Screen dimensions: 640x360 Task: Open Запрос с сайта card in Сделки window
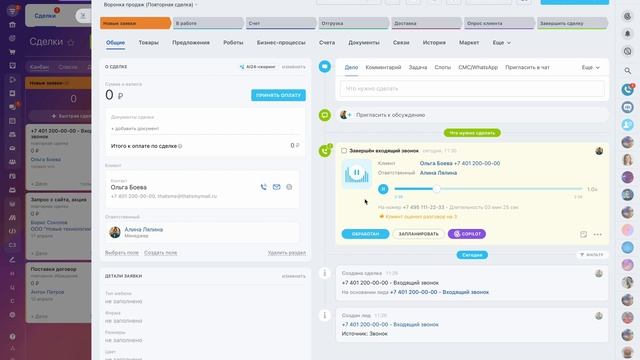[x=59, y=226]
